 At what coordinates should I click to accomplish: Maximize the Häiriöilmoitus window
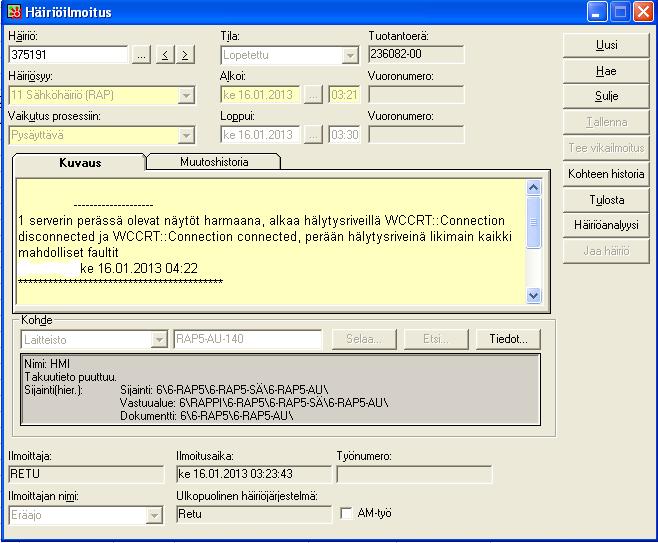click(x=620, y=12)
